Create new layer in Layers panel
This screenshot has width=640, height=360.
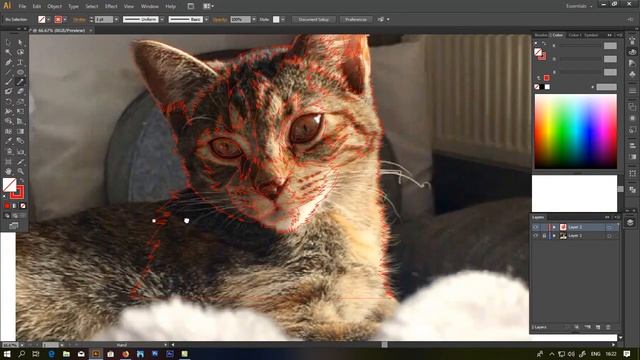598,327
